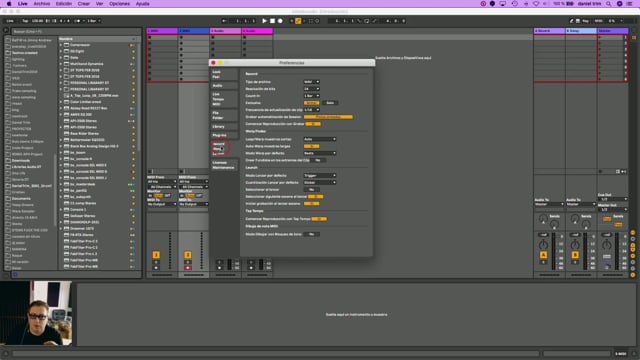
Task: Toggle Comenzar Reproducción con Grabar
Action: 313,124
